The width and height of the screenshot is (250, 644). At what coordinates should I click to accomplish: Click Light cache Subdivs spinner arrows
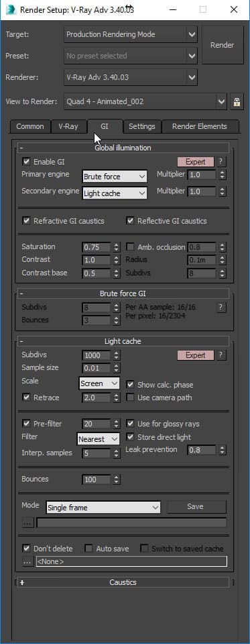[x=117, y=355]
